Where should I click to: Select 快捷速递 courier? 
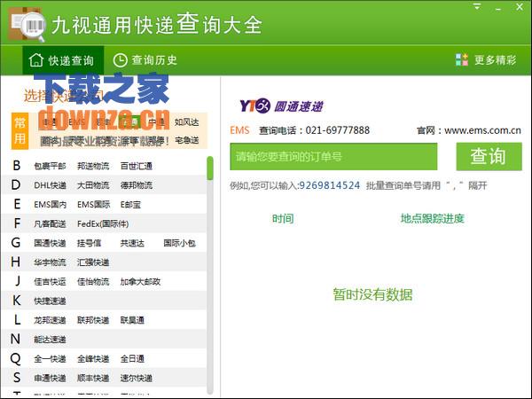tap(50, 301)
